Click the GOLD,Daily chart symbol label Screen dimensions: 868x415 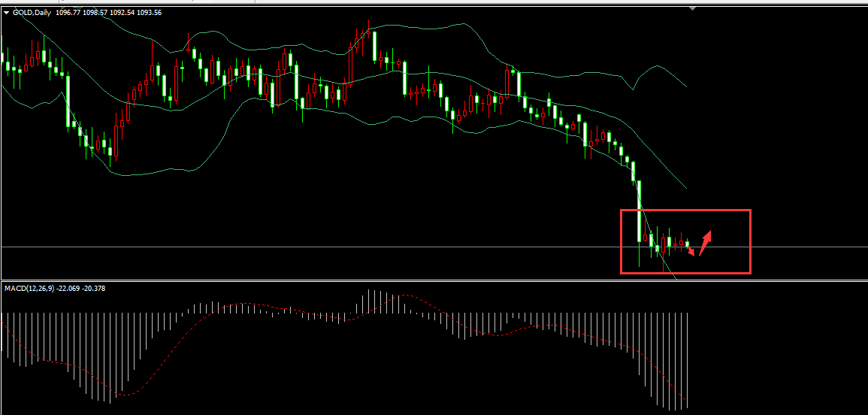[x=32, y=13]
